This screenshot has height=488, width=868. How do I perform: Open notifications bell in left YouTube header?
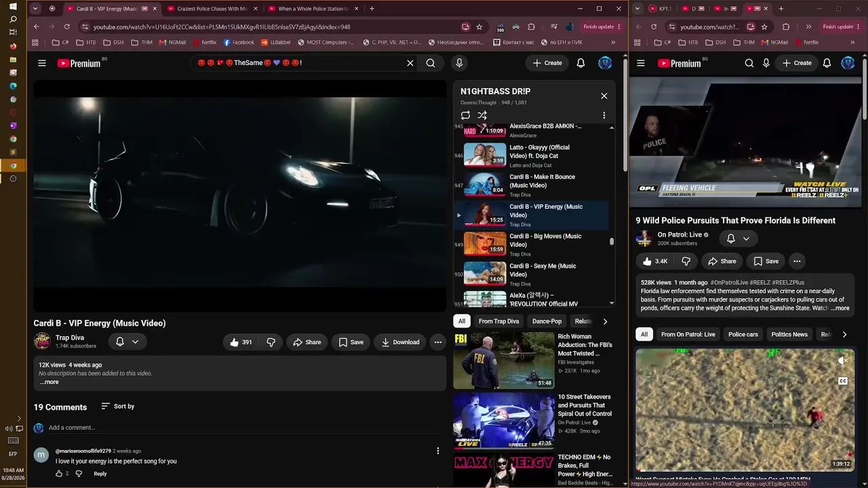[580, 63]
